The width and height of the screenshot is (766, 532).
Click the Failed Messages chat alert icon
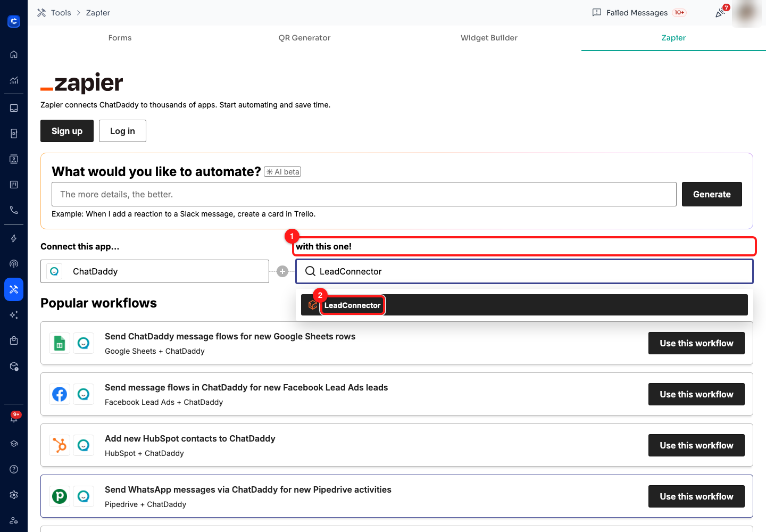[597, 12]
